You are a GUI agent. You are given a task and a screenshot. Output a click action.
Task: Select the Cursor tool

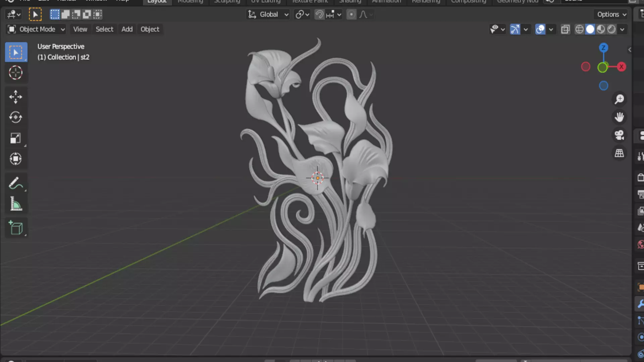click(x=16, y=73)
